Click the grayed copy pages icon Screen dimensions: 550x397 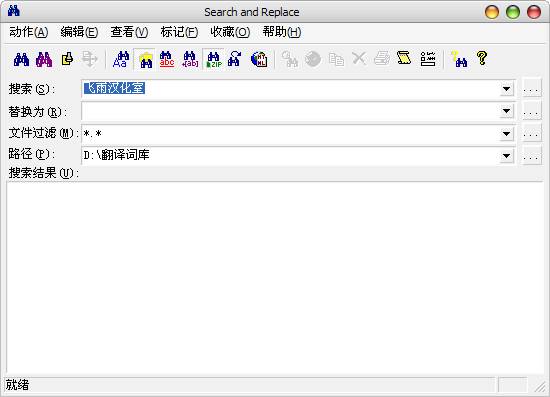pyautogui.click(x=336, y=59)
